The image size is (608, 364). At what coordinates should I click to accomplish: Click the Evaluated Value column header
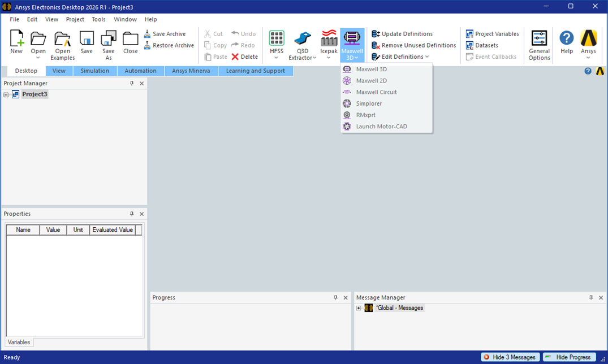113,230
